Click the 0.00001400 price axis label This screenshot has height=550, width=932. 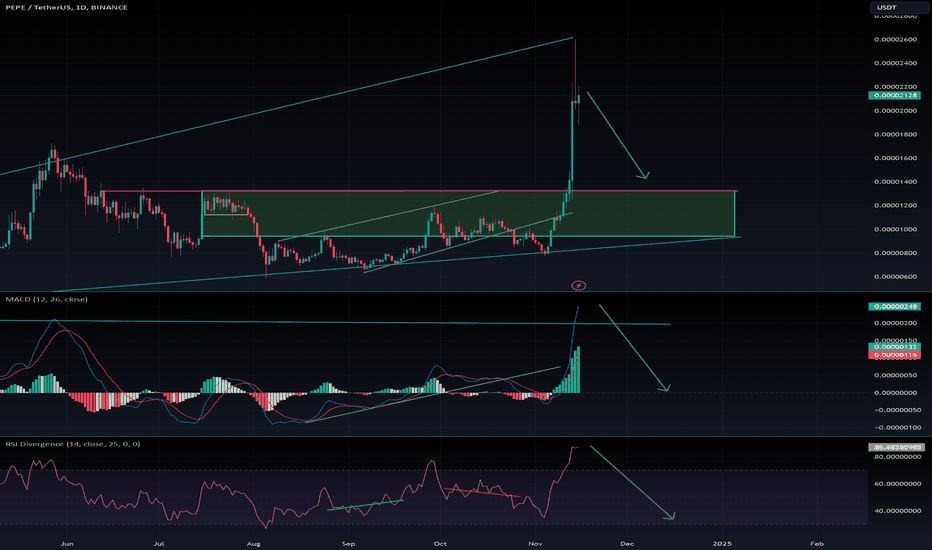[x=895, y=182]
